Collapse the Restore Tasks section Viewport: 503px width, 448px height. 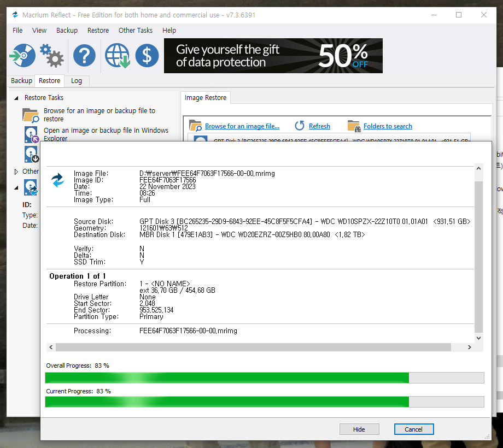[x=16, y=98]
